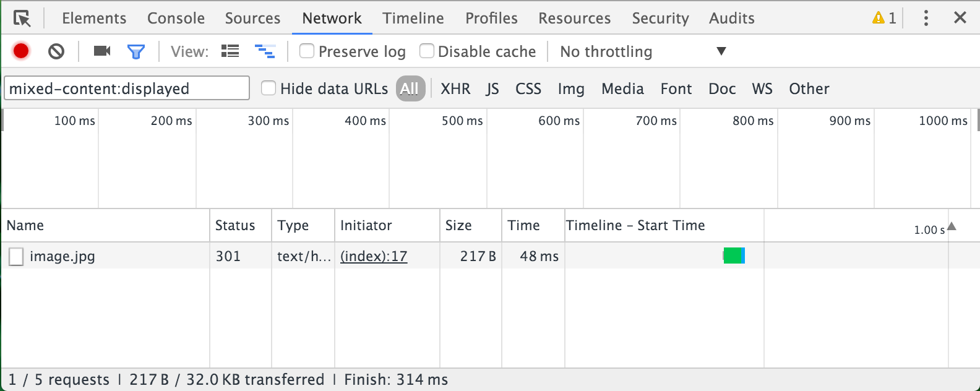Click the green waterfall bar for image.jpg

[x=734, y=256]
